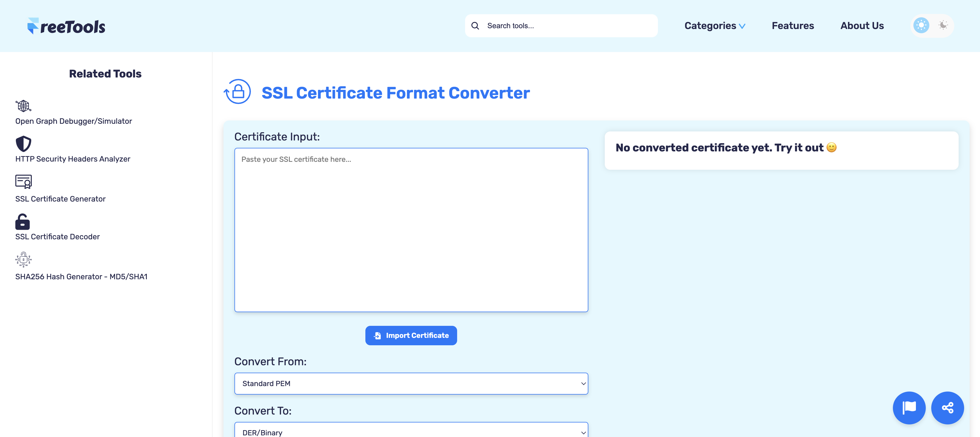Click the search magnifier icon
980x437 pixels.
pos(475,25)
